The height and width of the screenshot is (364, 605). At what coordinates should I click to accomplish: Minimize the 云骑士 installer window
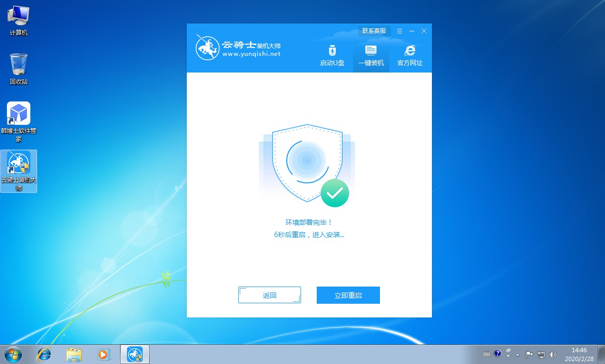[x=412, y=31]
